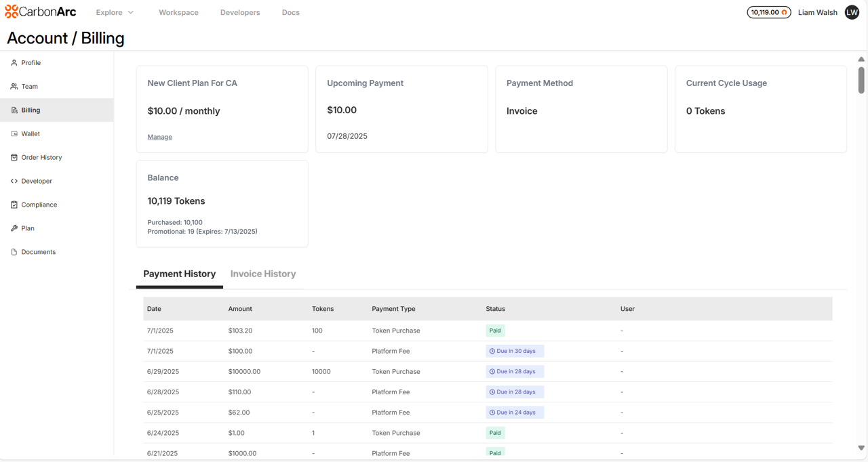Click the Manage plan link
Image resolution: width=868 pixels, height=462 pixels.
159,137
